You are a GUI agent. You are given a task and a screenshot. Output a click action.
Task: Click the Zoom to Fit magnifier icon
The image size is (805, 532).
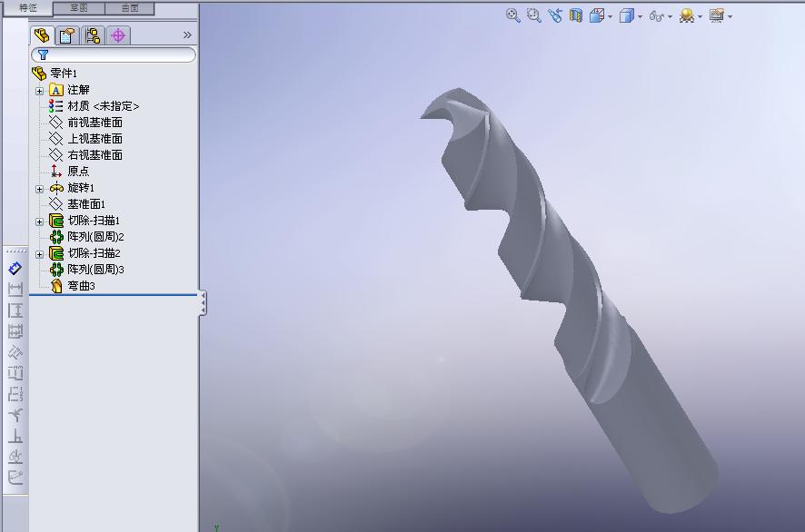512,15
